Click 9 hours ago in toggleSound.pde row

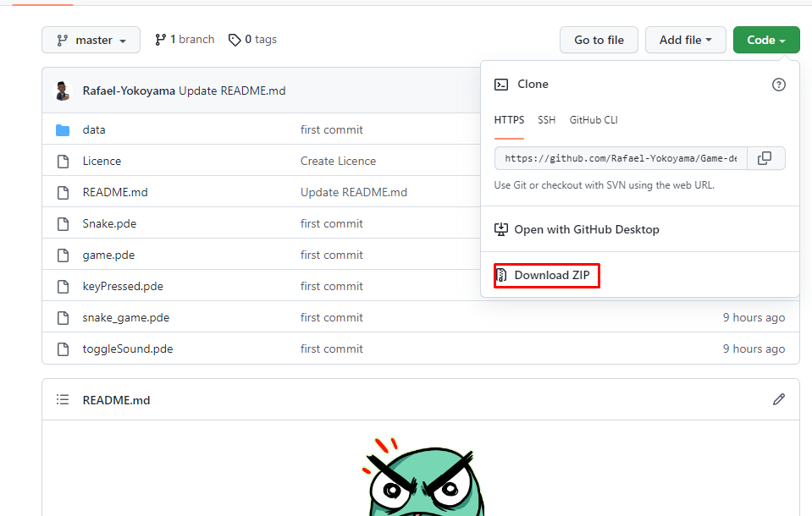pyautogui.click(x=754, y=349)
